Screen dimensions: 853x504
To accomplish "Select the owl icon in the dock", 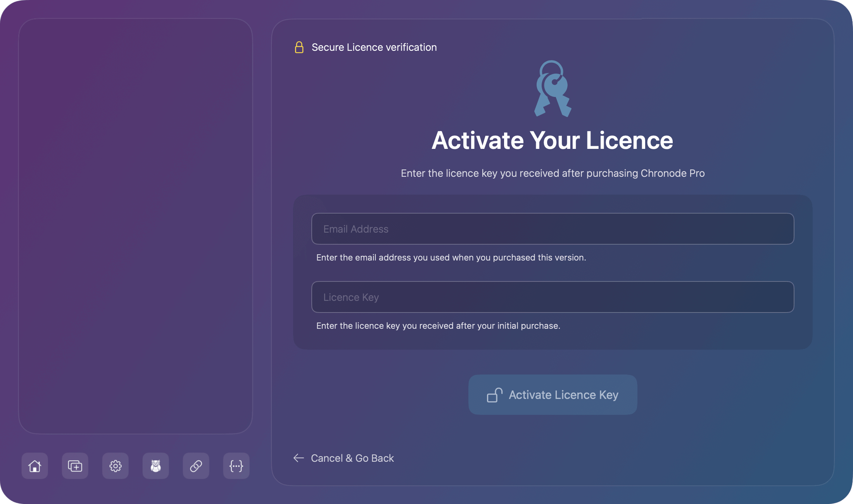I will pos(155,466).
